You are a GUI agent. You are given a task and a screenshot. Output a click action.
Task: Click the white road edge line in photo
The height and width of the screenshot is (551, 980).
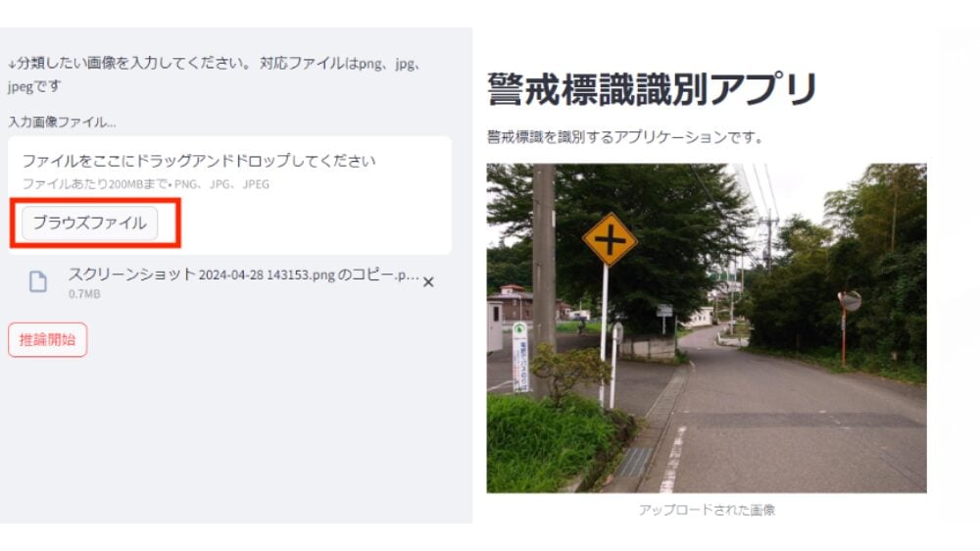[x=672, y=460]
